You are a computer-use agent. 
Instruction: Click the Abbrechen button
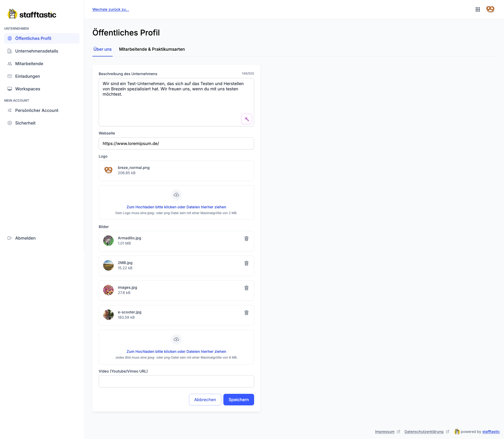click(205, 400)
